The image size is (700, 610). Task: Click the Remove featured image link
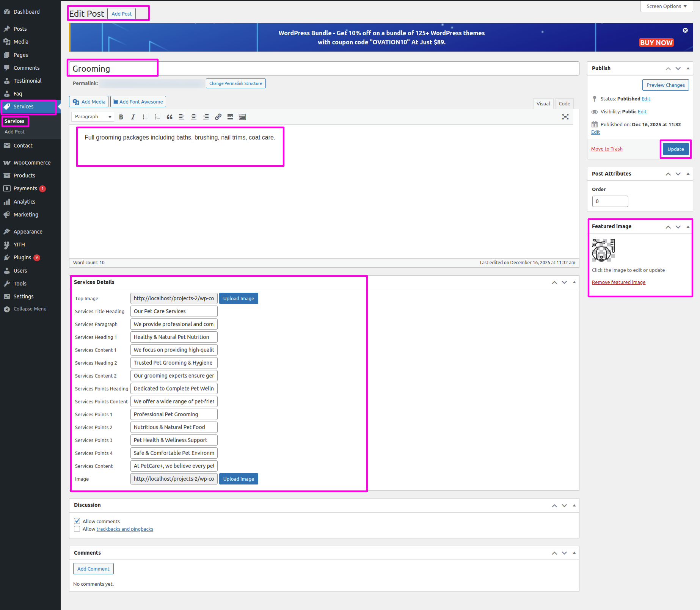click(618, 282)
